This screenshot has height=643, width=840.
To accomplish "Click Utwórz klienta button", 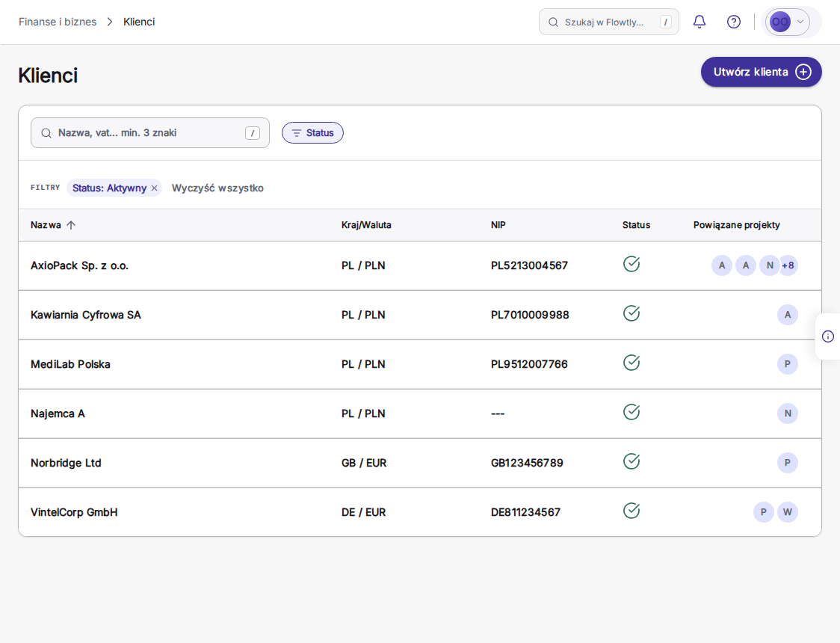I will (762, 72).
